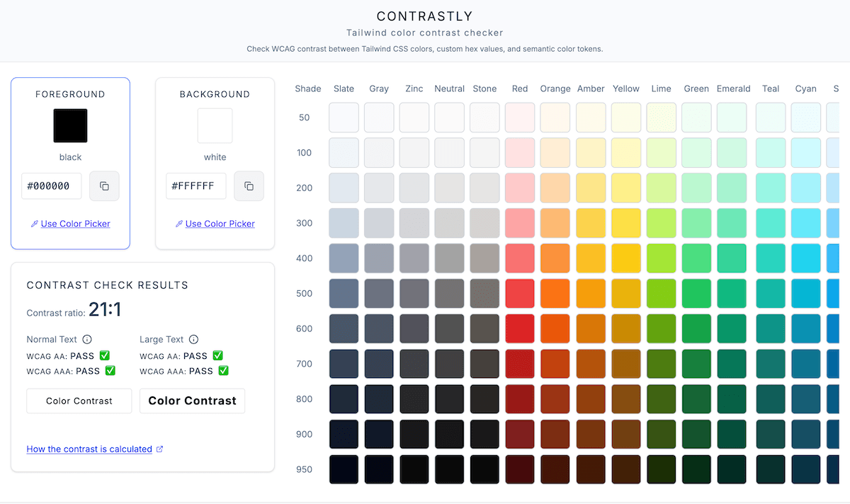850x504 pixels.
Task: Click the Slate column header
Action: pos(344,88)
